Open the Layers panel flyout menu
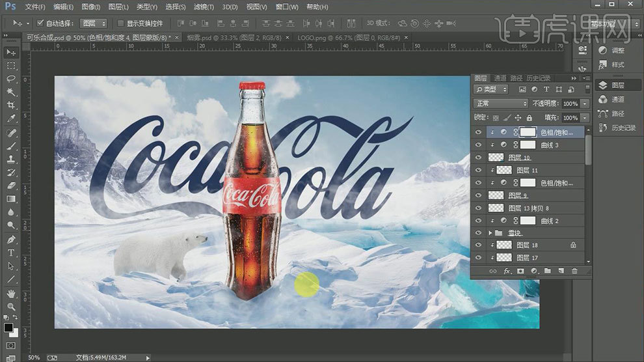Viewport: 644px width, 362px height. click(x=585, y=78)
